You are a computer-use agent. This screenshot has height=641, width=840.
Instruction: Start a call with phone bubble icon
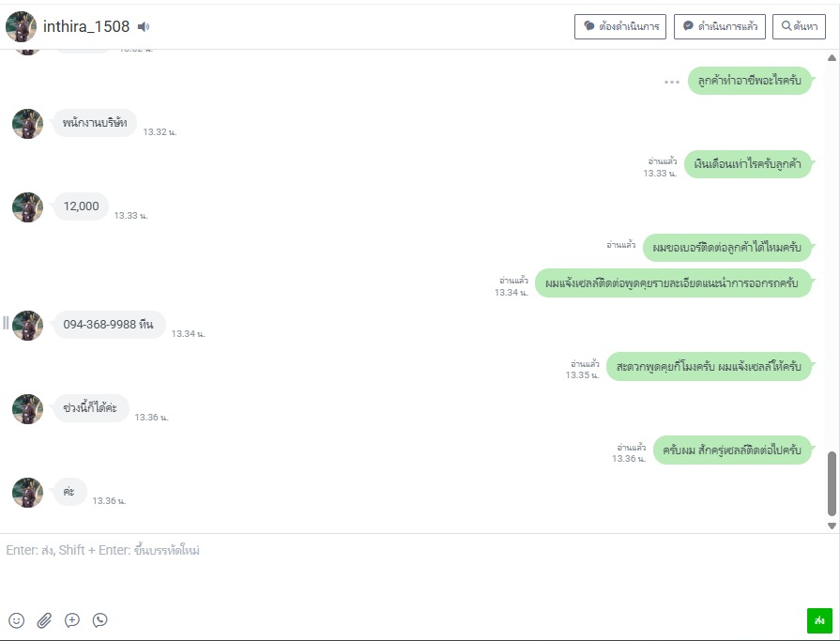tap(100, 620)
